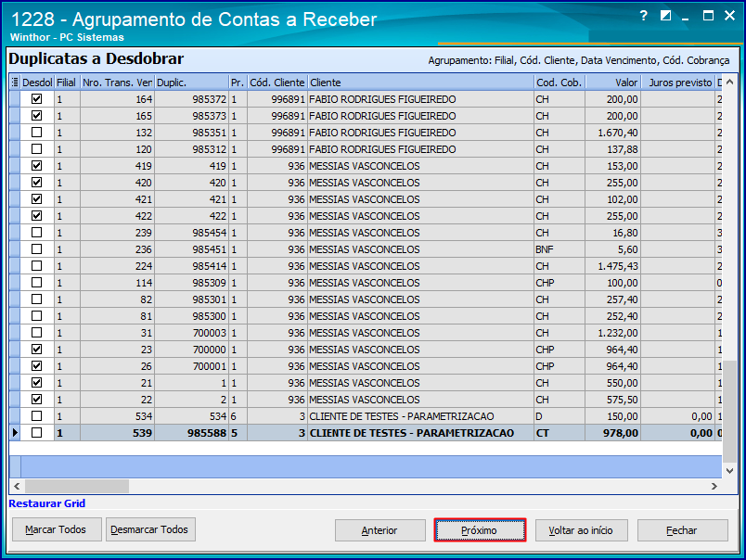746x560 pixels.
Task: Select duplicata 985309 cell
Action: (192, 283)
